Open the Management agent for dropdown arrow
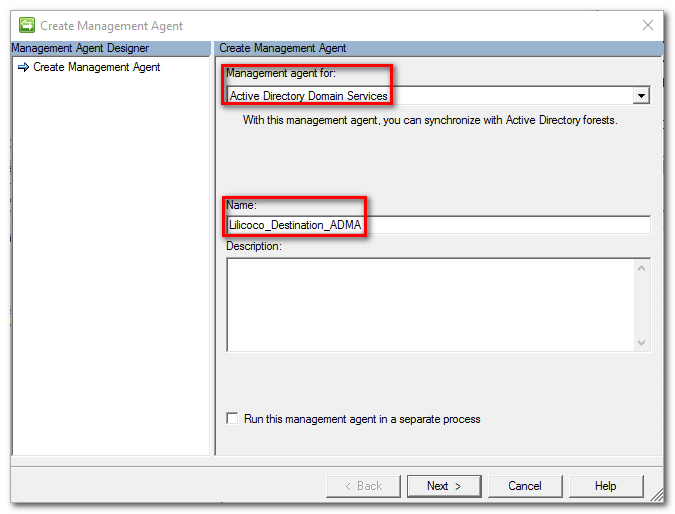 point(641,96)
